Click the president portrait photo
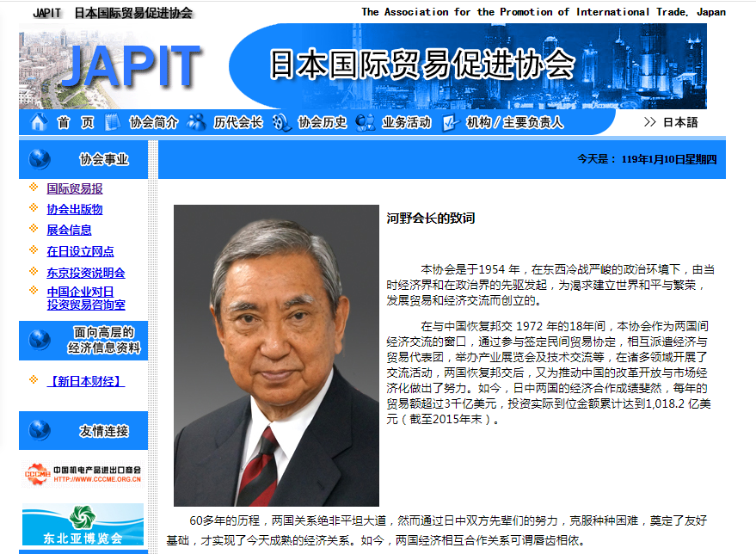The image size is (756, 554). coord(276,355)
